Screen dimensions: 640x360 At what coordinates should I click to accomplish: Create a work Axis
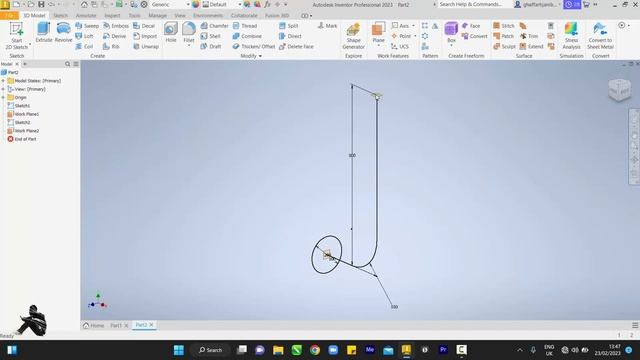pyautogui.click(x=400, y=26)
